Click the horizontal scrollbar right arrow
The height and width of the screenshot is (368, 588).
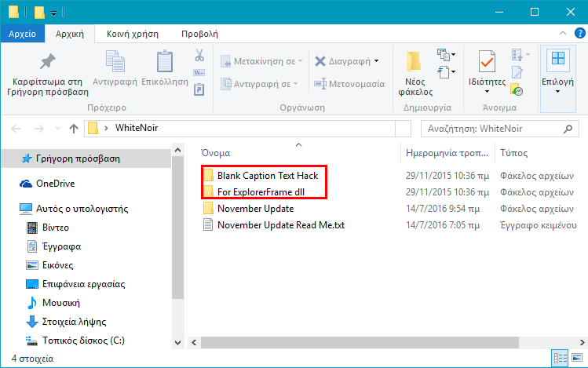point(582,342)
